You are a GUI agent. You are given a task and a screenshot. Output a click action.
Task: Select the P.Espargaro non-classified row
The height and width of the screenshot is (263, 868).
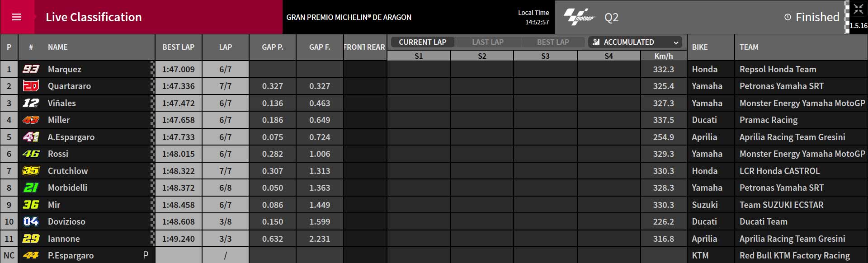[x=434, y=255]
